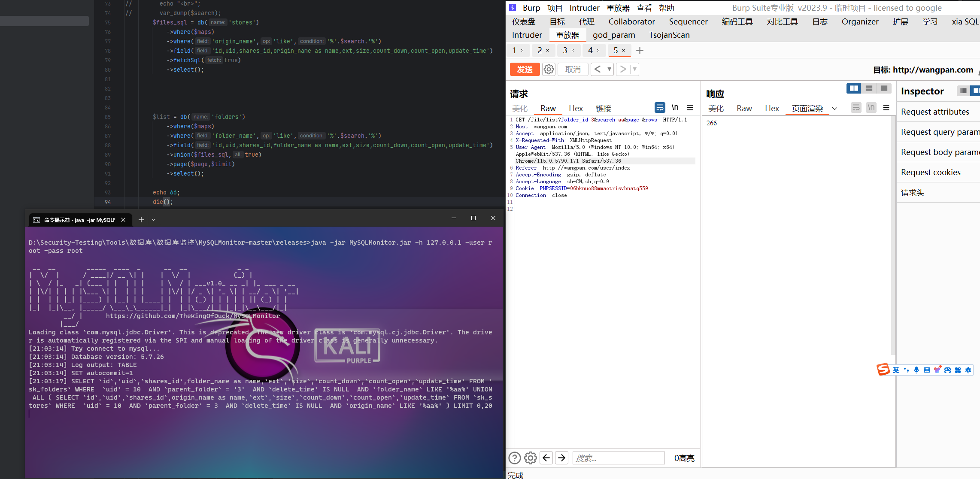Switch to the Collaborator tab

click(631, 21)
